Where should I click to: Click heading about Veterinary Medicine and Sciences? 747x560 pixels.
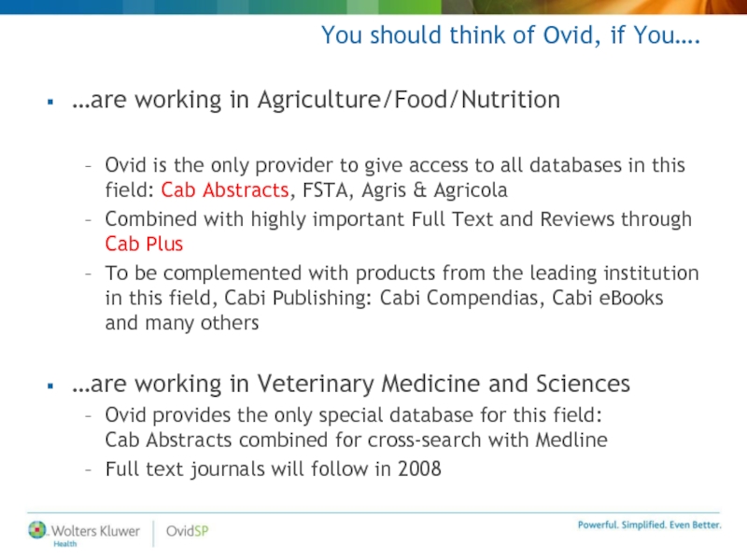pos(351,384)
